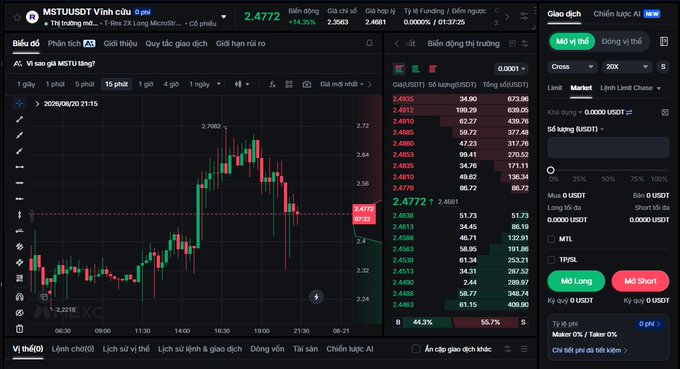The width and height of the screenshot is (680, 369).
Task: Select the 5 phút timeframe
Action: [x=85, y=84]
